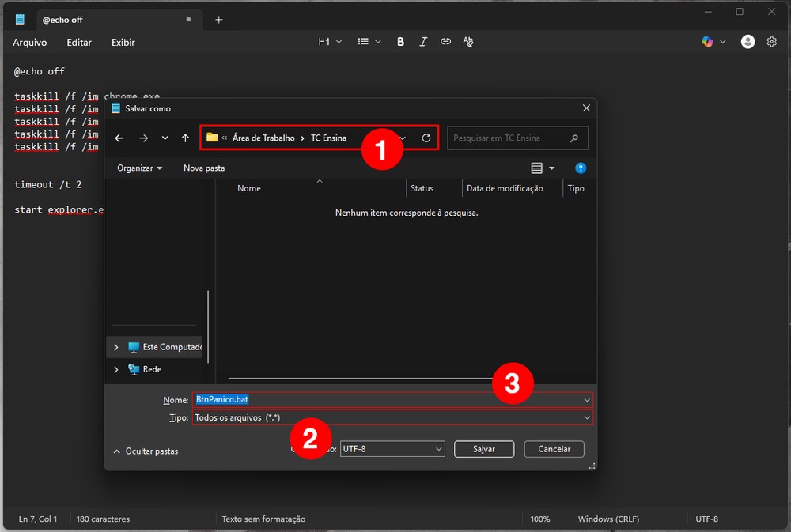Screen dimensions: 791x532
Task: Open the Arquivo menu
Action: [x=30, y=42]
